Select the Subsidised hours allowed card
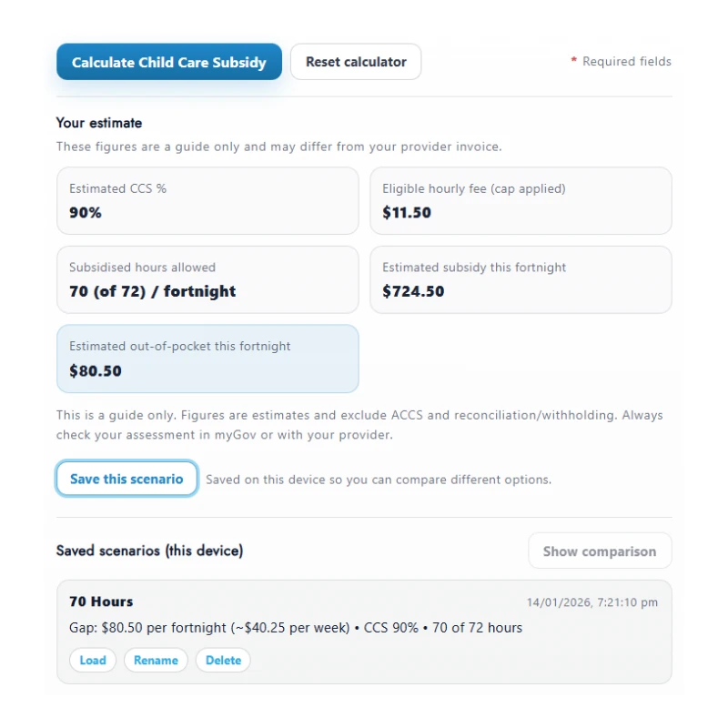Screen dimensions: 728x728 [x=209, y=279]
